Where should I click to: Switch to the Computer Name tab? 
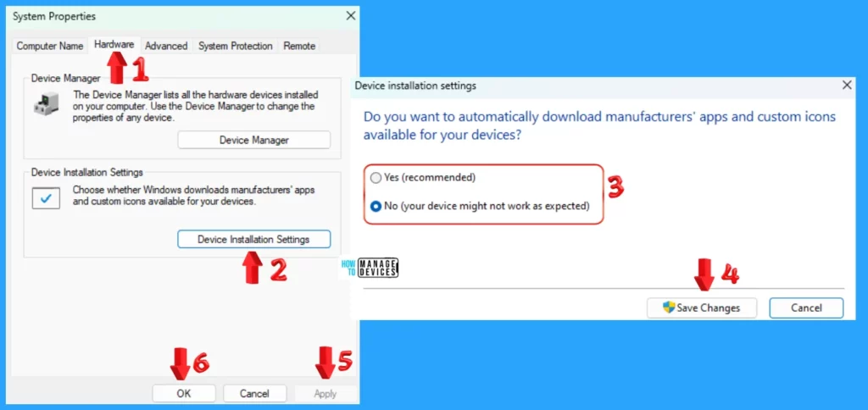pos(50,46)
